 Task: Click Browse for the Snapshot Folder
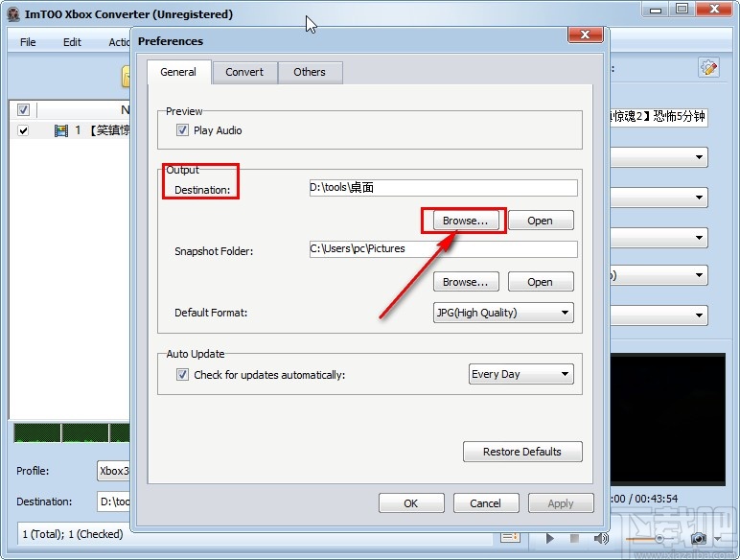(x=466, y=282)
